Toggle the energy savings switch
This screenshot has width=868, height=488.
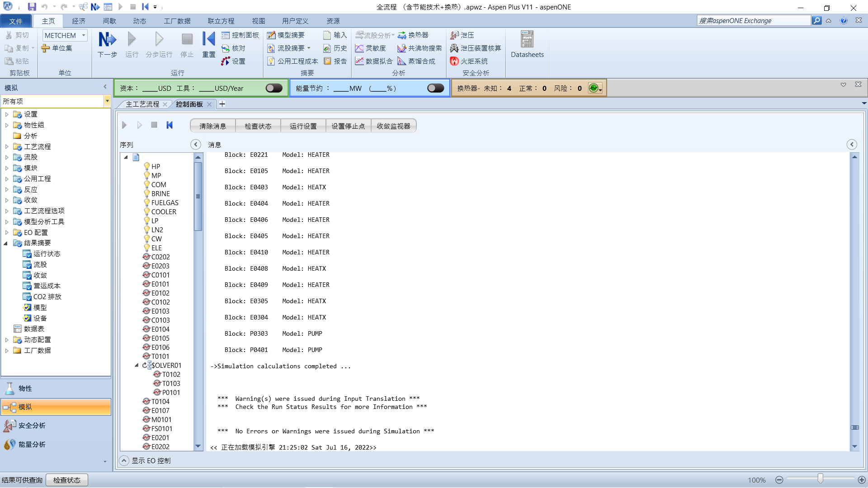435,88
